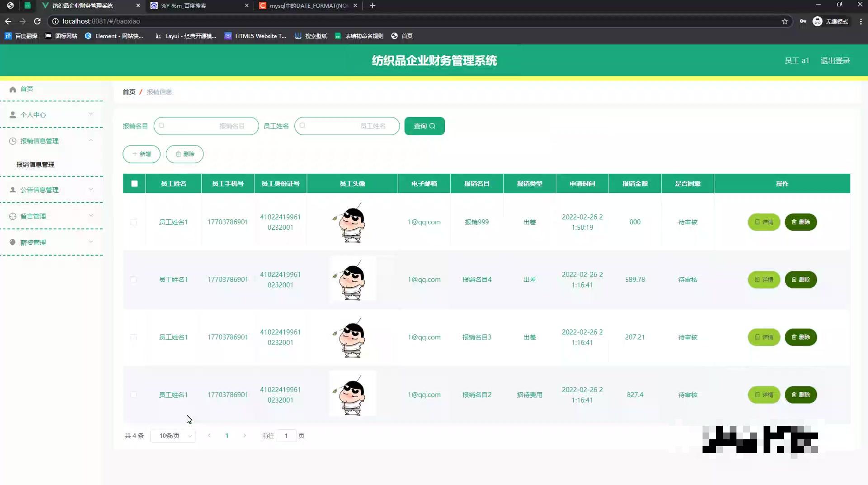Image resolution: width=868 pixels, height=485 pixels.
Task: Go to next page with right chevron
Action: pos(245,436)
